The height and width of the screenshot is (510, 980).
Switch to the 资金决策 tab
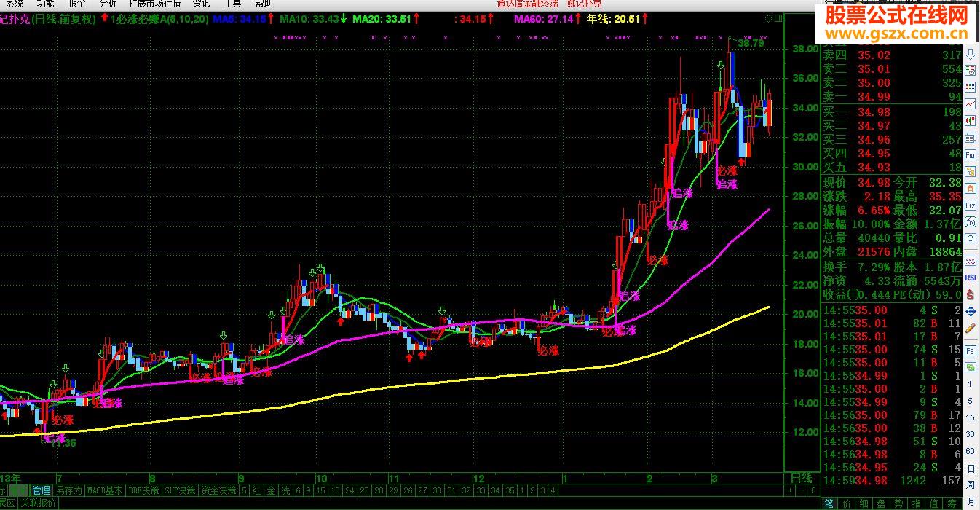pos(219,491)
